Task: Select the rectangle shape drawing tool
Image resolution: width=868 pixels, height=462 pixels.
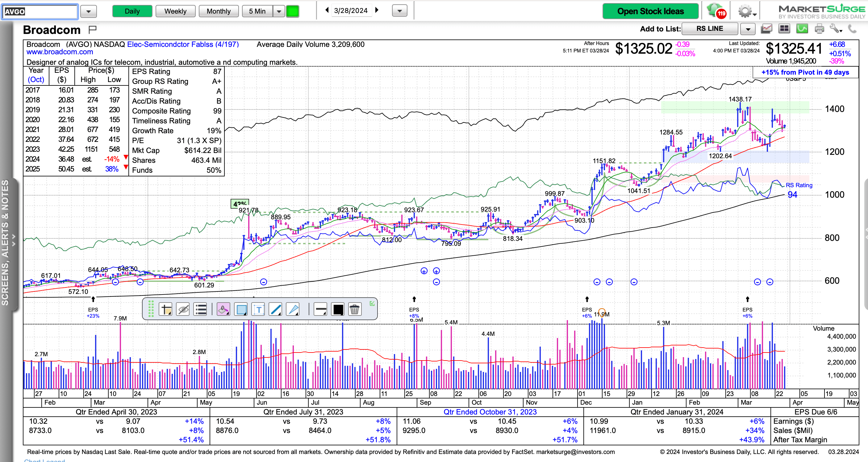Action: pyautogui.click(x=241, y=309)
